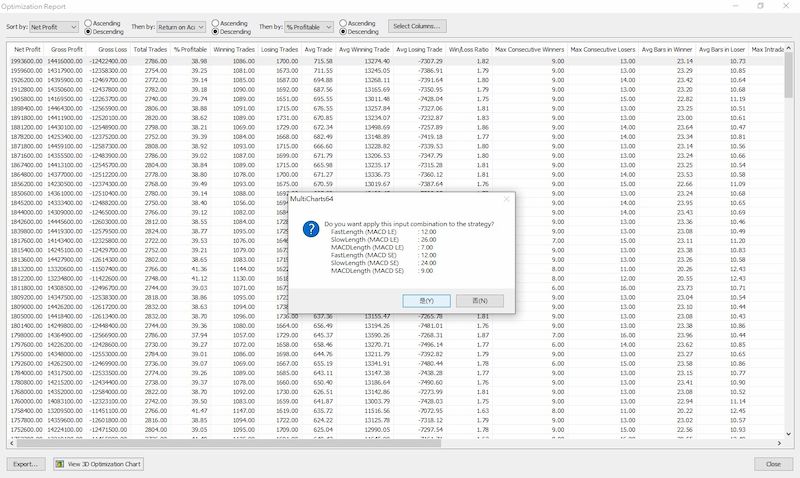Click Net Profit cell 1752600.00
Viewport: 800px width, 478px height.
(26, 430)
